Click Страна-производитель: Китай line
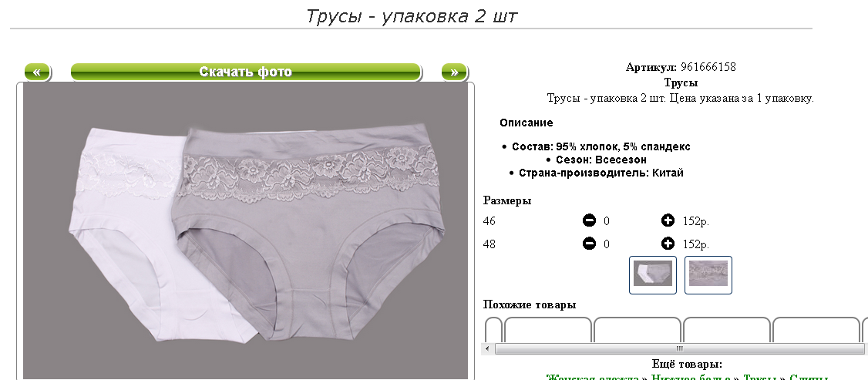 pos(601,173)
